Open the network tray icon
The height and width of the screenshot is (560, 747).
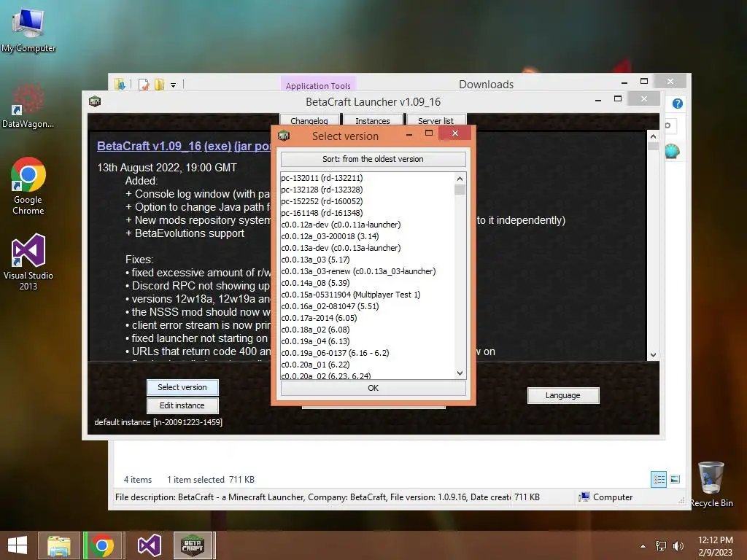coord(661,546)
